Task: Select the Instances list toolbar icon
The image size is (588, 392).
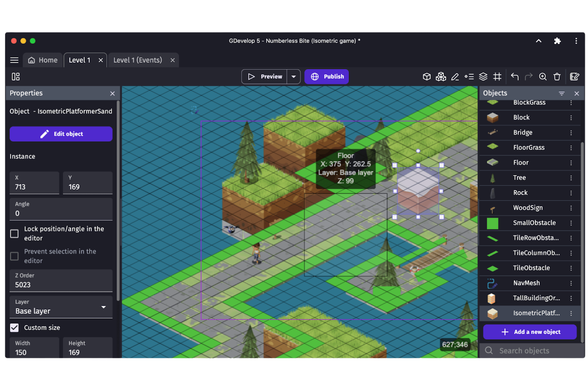Action: tap(469, 77)
